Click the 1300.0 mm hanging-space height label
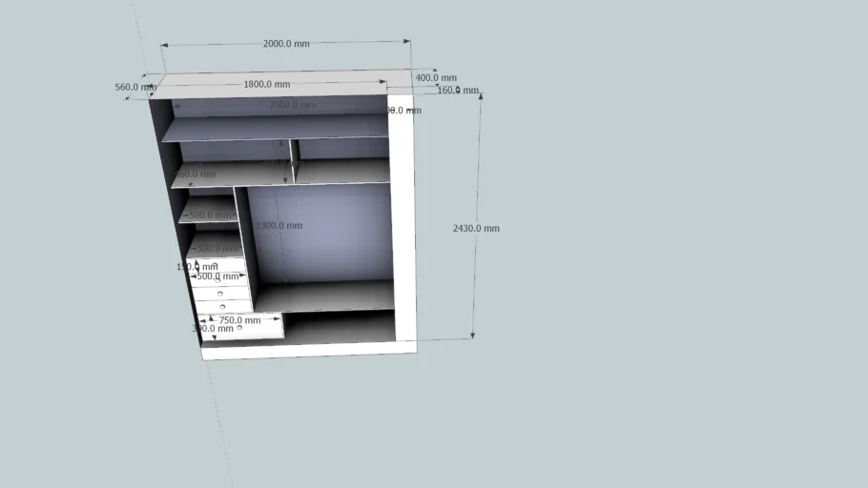This screenshot has width=868, height=488. (279, 226)
